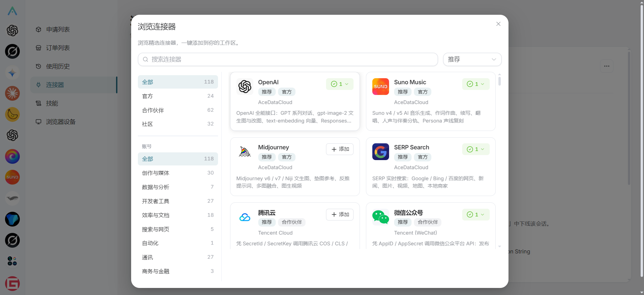
Task: Select the 通讯 category
Action: 178,257
